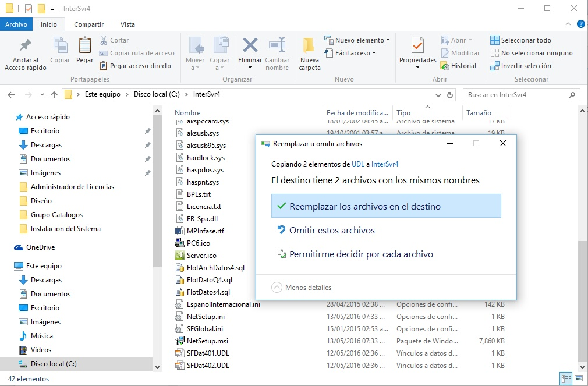Click the Propiedades icon in ribbon
Image resolution: width=588 pixels, height=386 pixels.
coord(417,45)
